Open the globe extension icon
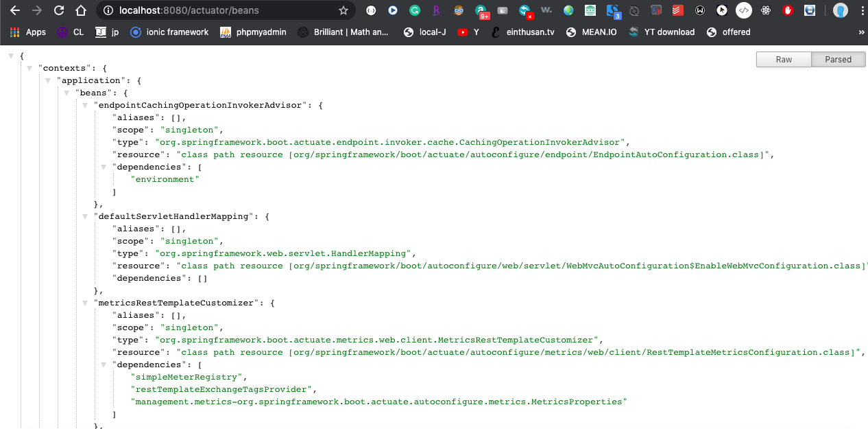 click(x=568, y=10)
